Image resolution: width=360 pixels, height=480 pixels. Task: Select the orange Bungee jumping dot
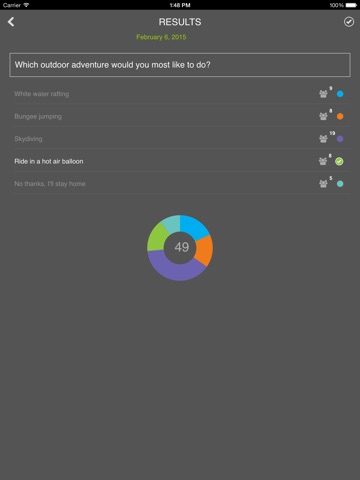(x=340, y=116)
